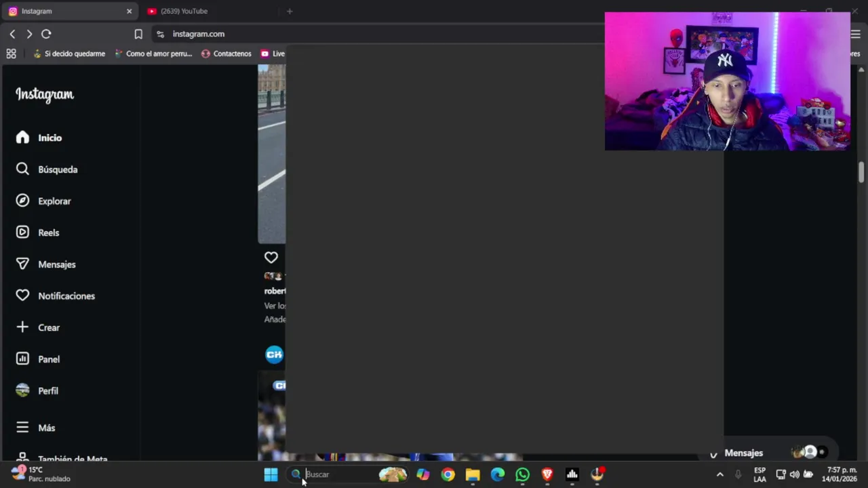The width and height of the screenshot is (868, 488).
Task: Open the clock and date panel
Action: point(840,474)
